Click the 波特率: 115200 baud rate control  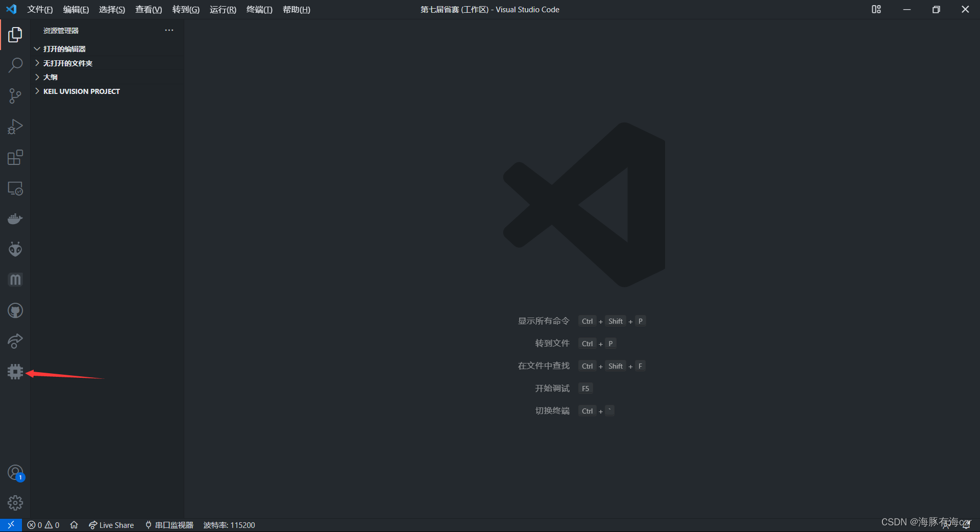pos(229,525)
